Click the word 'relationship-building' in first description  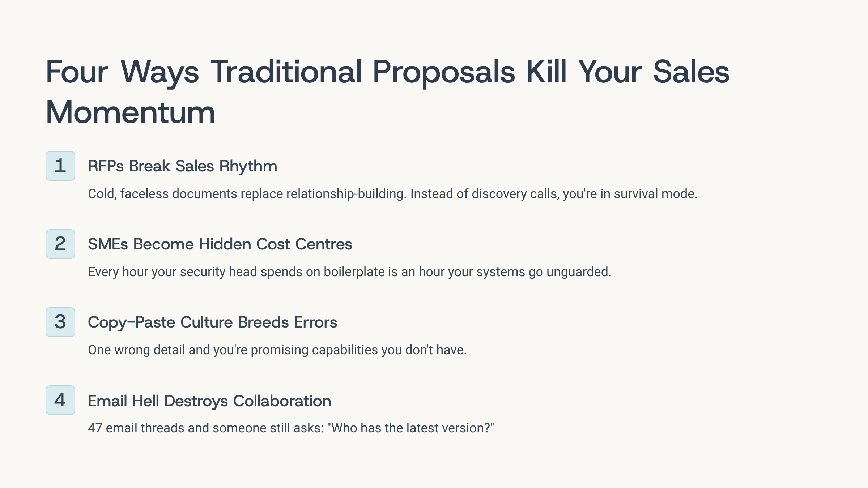(346, 194)
